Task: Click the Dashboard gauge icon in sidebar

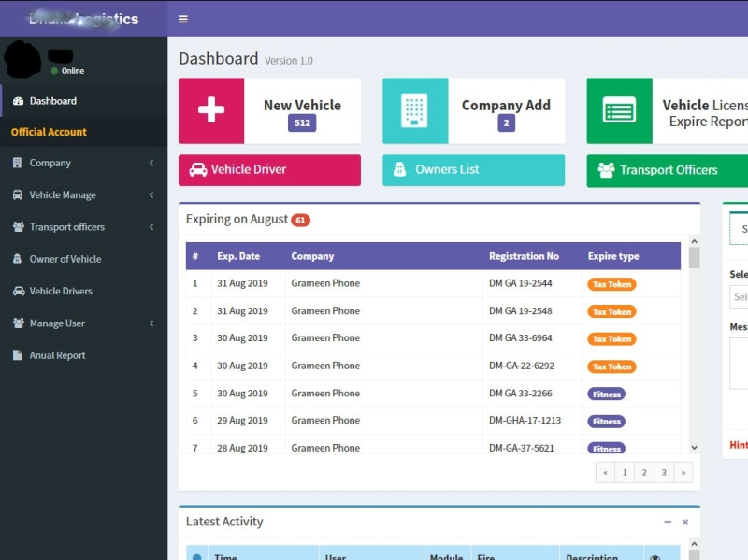Action: 19,101
